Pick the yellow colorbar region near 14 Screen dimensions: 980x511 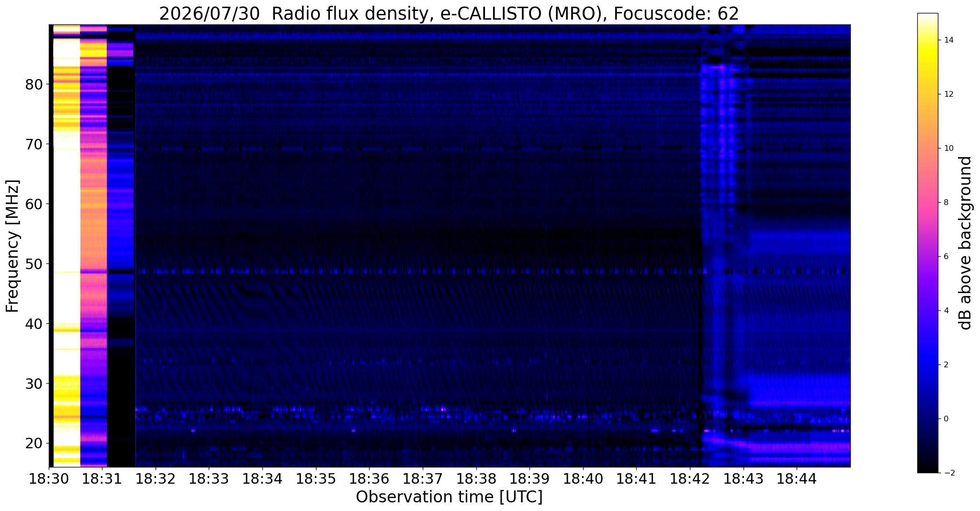coord(927,40)
